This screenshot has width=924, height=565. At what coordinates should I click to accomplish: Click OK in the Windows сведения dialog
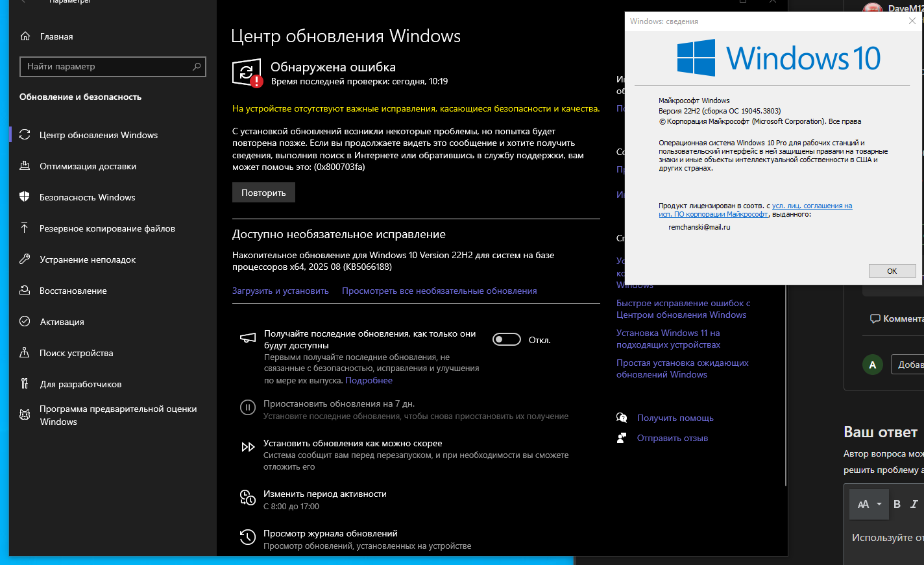coord(892,271)
